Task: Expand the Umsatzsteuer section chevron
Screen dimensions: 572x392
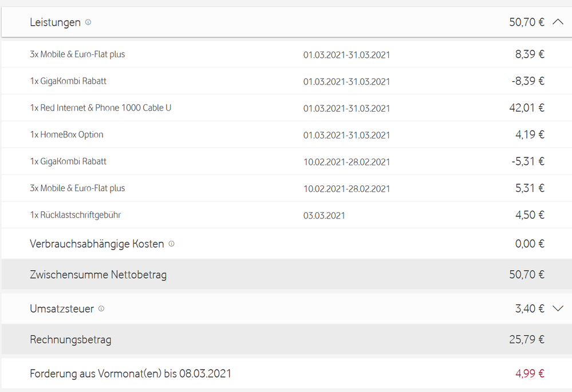Action: click(558, 308)
